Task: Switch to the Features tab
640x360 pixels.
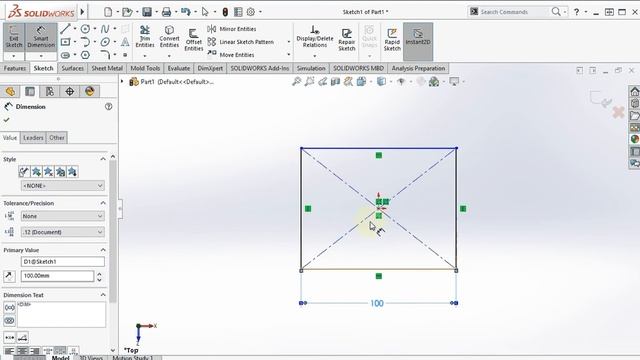Action: [x=15, y=68]
